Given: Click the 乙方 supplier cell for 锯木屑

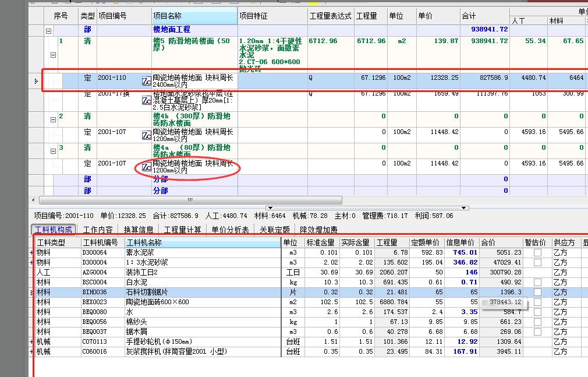Looking at the screenshot, I should 566,332.
